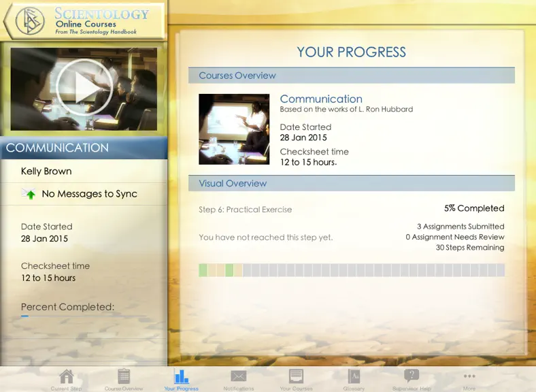Screen dimensions: 536x392
Task: Click the main panel '12 to 15 hours.' value
Action: 308,162
